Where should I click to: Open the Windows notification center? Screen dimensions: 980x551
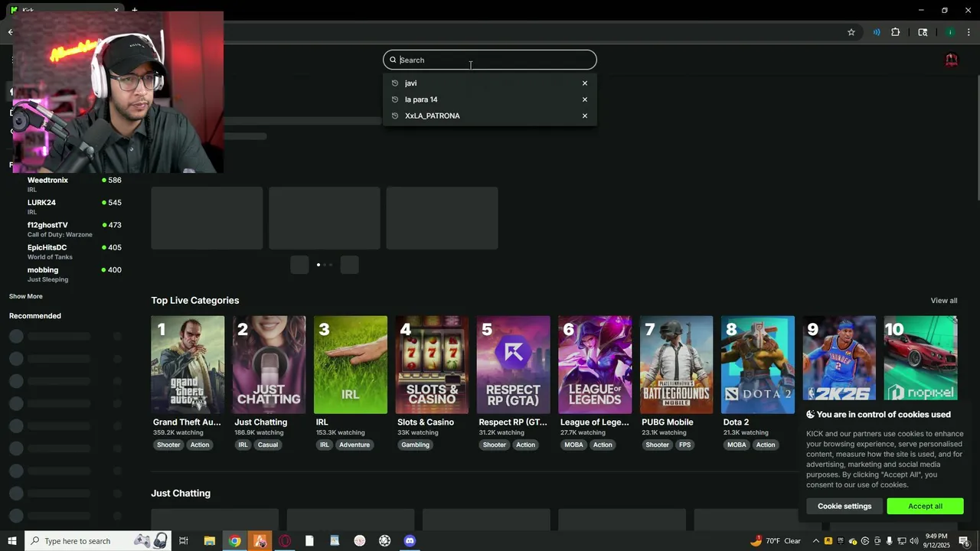964,541
